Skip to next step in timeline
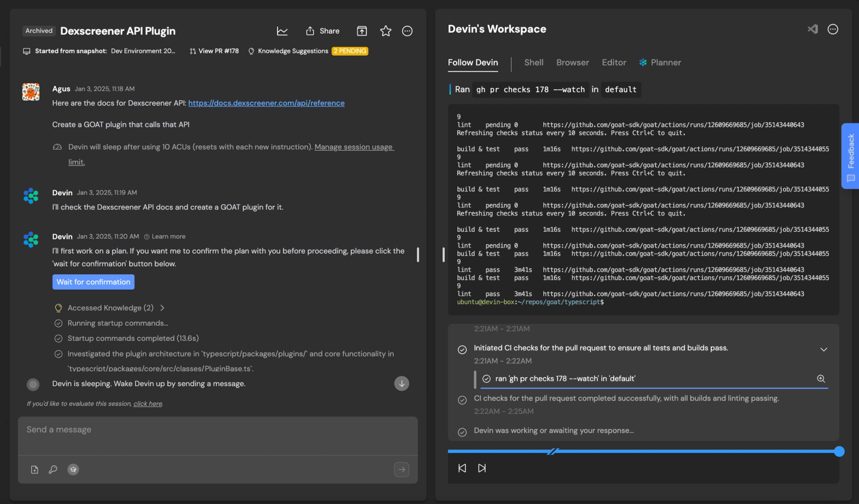This screenshot has height=504, width=859. [482, 468]
